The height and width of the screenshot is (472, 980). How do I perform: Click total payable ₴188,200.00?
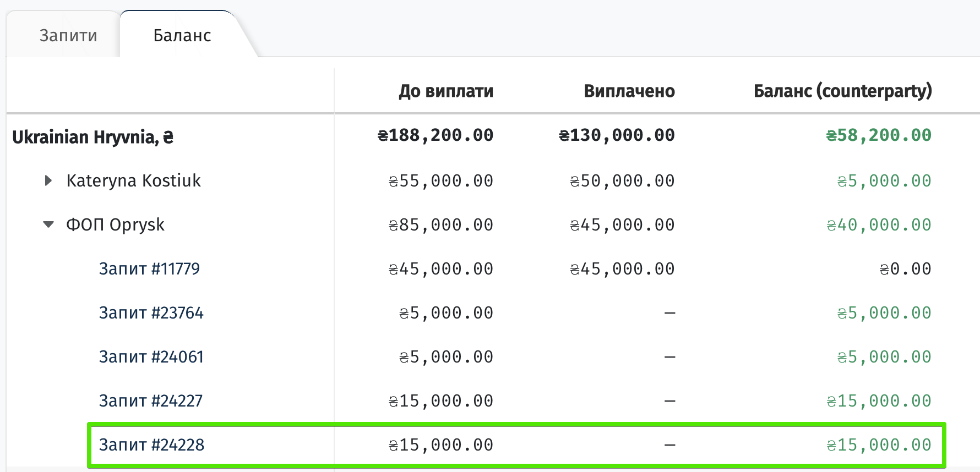coord(435,135)
